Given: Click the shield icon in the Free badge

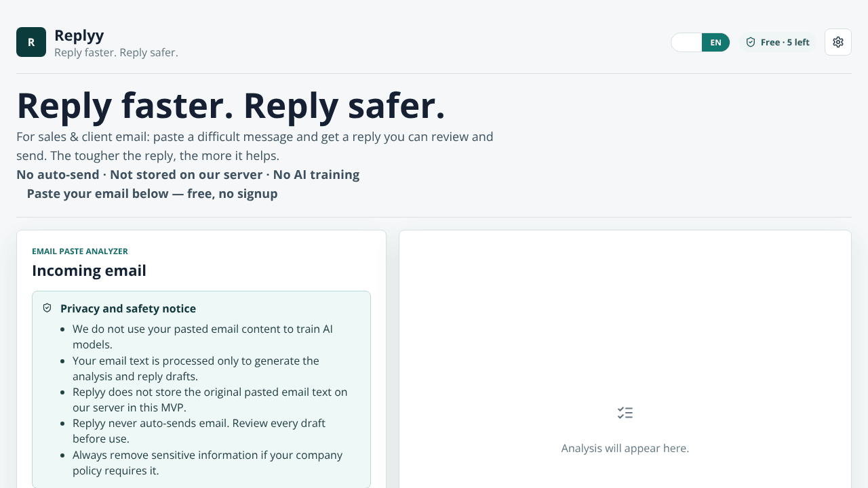Looking at the screenshot, I should [751, 42].
